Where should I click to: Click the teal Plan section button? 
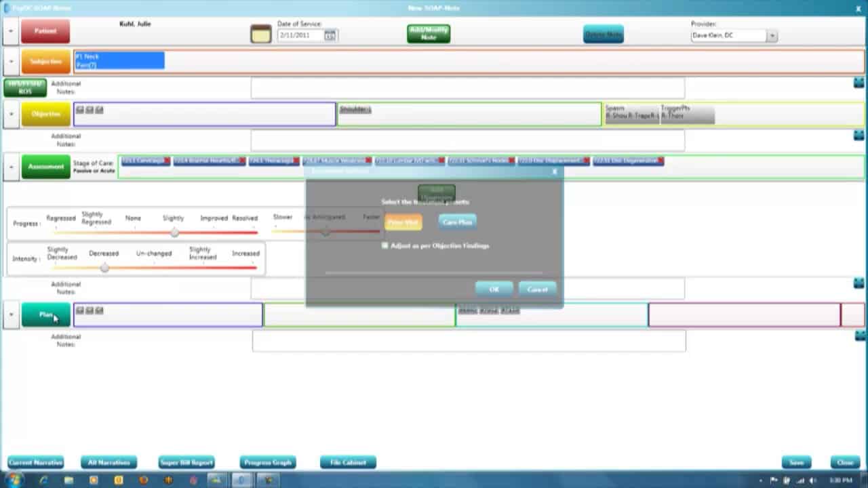point(45,315)
